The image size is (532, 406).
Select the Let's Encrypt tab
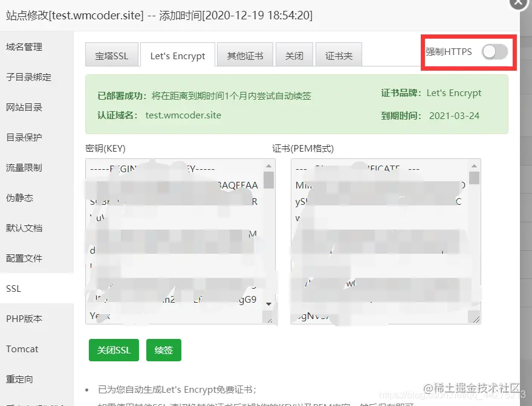click(x=178, y=55)
